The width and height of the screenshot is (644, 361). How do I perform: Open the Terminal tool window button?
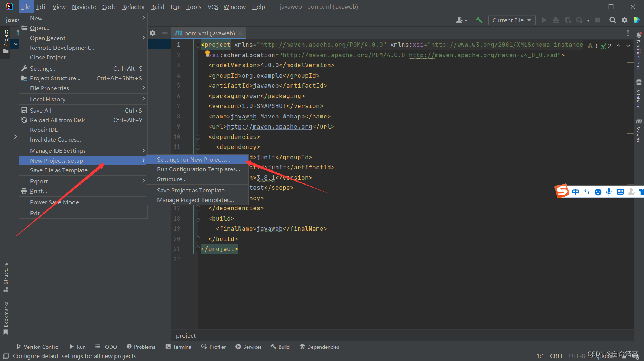[x=179, y=347]
